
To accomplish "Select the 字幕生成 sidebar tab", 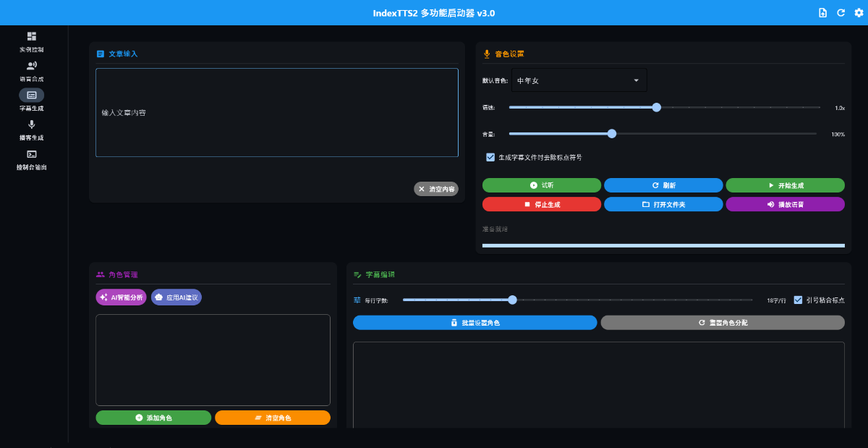I will point(31,95).
